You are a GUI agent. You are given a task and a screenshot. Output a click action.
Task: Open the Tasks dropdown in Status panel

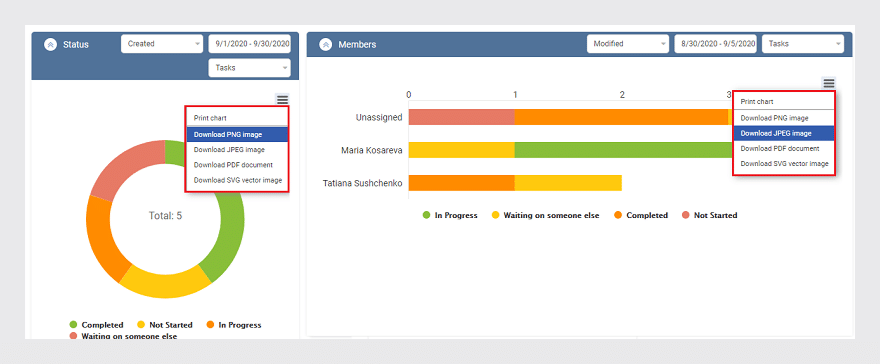pyautogui.click(x=249, y=68)
